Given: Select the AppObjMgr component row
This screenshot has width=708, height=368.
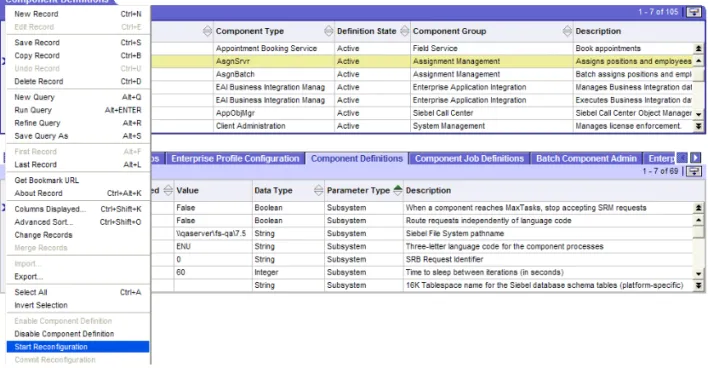Looking at the screenshot, I should click(422, 113).
